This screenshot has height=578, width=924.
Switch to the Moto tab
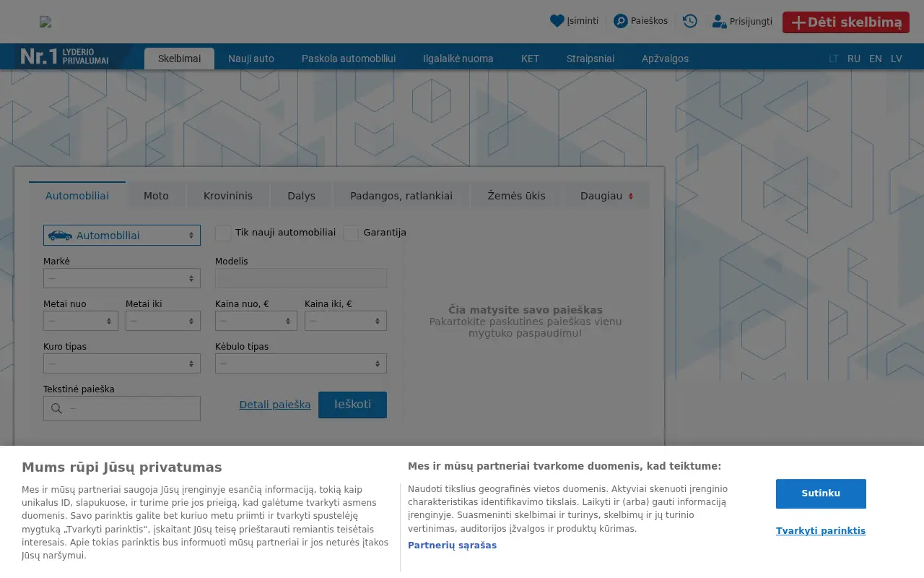click(156, 196)
